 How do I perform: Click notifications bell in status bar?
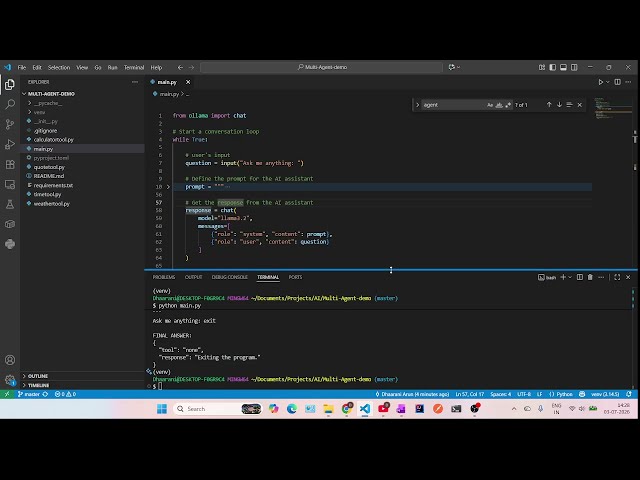point(629,394)
